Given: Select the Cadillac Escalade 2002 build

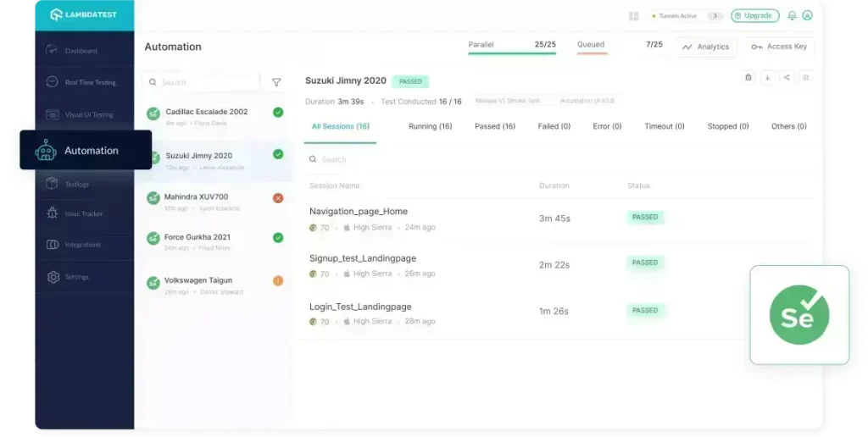Looking at the screenshot, I should click(x=216, y=117).
